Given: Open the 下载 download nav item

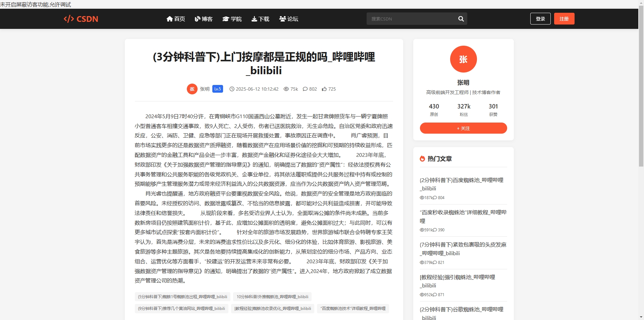Looking at the screenshot, I should click(x=260, y=19).
